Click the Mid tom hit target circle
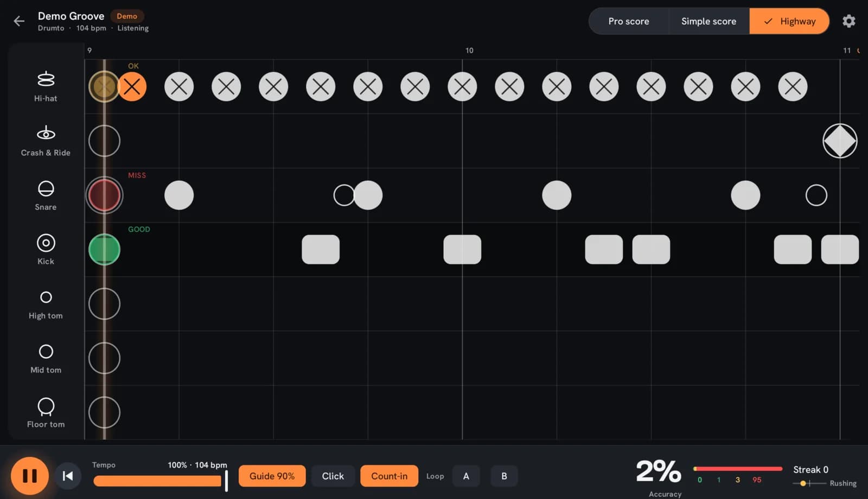Image resolution: width=868 pixels, height=499 pixels. (104, 358)
